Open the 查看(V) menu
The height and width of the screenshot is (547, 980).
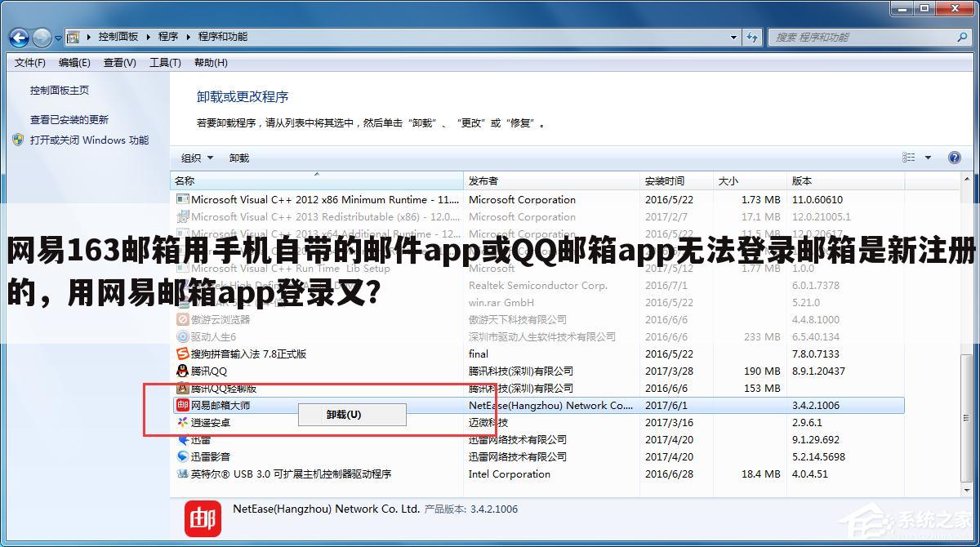(x=119, y=63)
